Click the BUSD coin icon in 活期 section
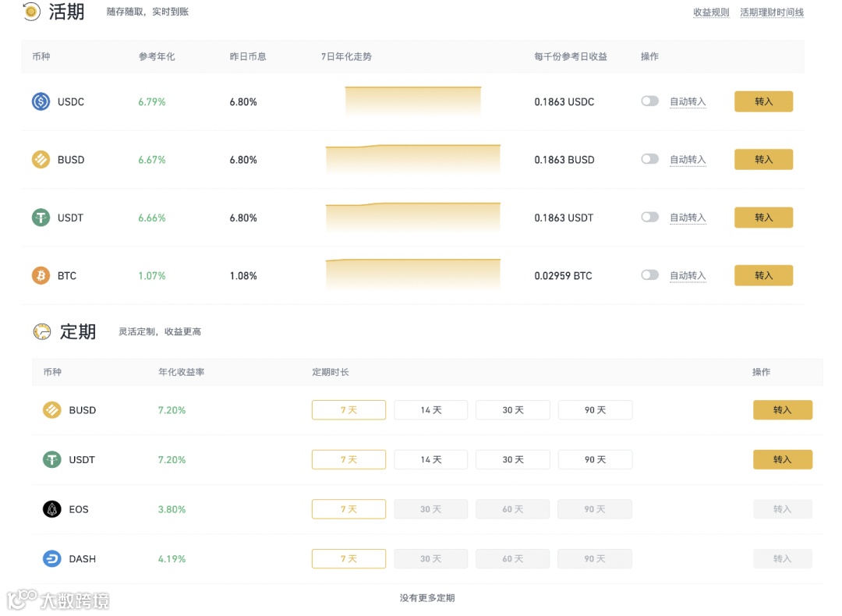 click(40, 159)
